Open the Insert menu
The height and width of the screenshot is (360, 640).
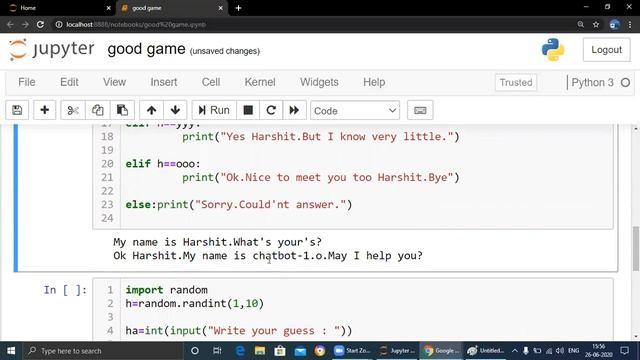coord(164,82)
